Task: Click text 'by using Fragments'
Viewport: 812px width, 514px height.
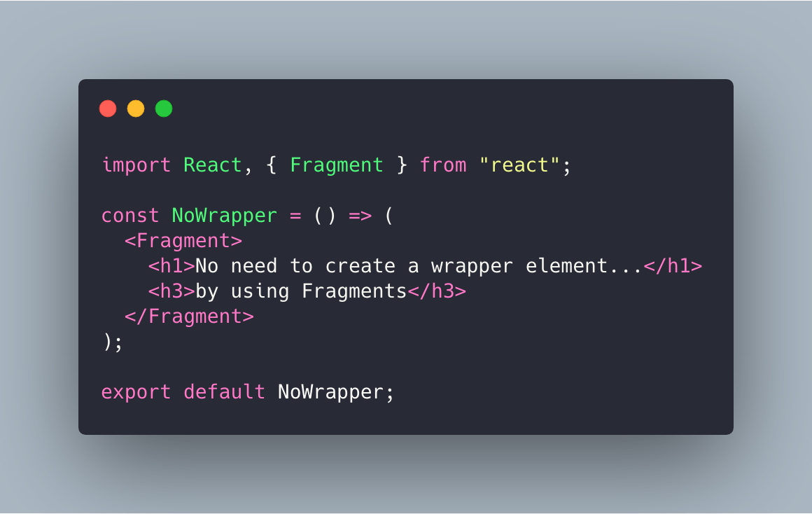Action: (x=302, y=292)
